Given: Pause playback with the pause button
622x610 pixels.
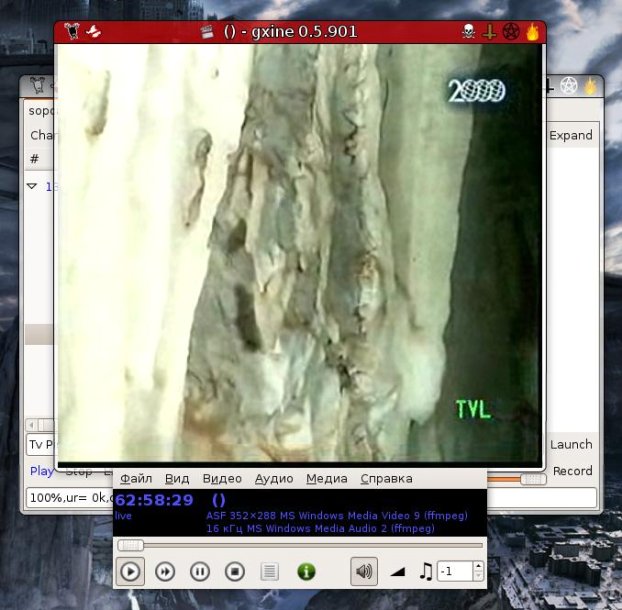Looking at the screenshot, I should click(200, 572).
